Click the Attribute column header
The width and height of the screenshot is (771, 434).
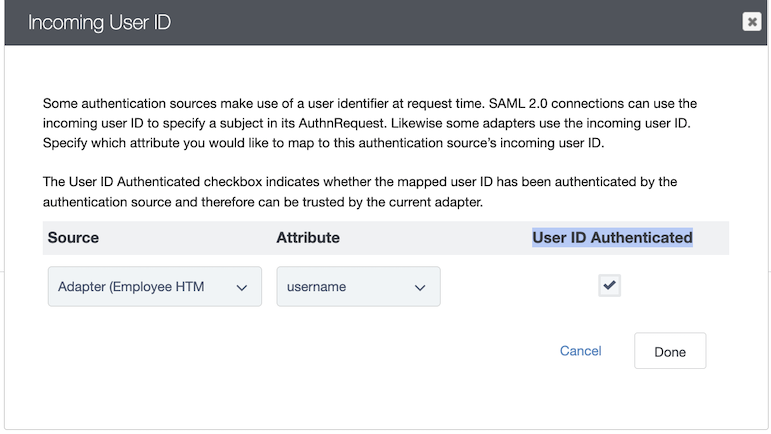[x=308, y=238]
